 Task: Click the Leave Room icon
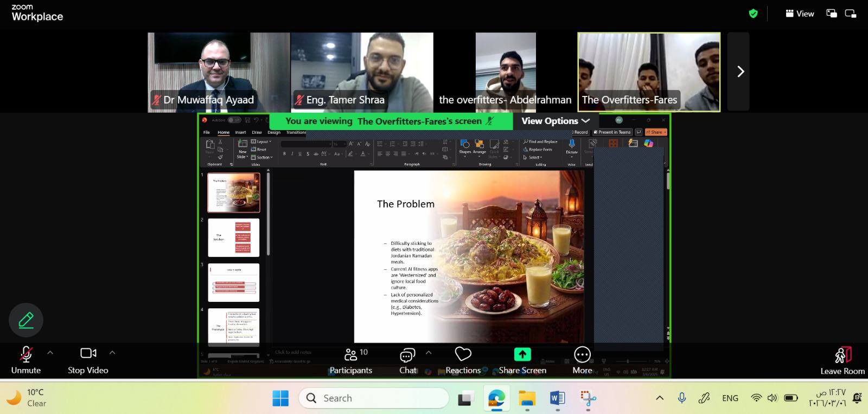click(842, 355)
